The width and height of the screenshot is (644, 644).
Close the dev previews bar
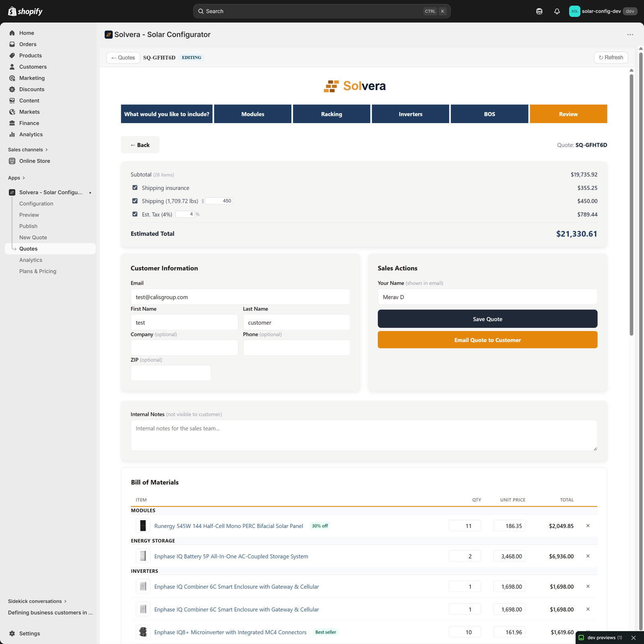coord(634,638)
